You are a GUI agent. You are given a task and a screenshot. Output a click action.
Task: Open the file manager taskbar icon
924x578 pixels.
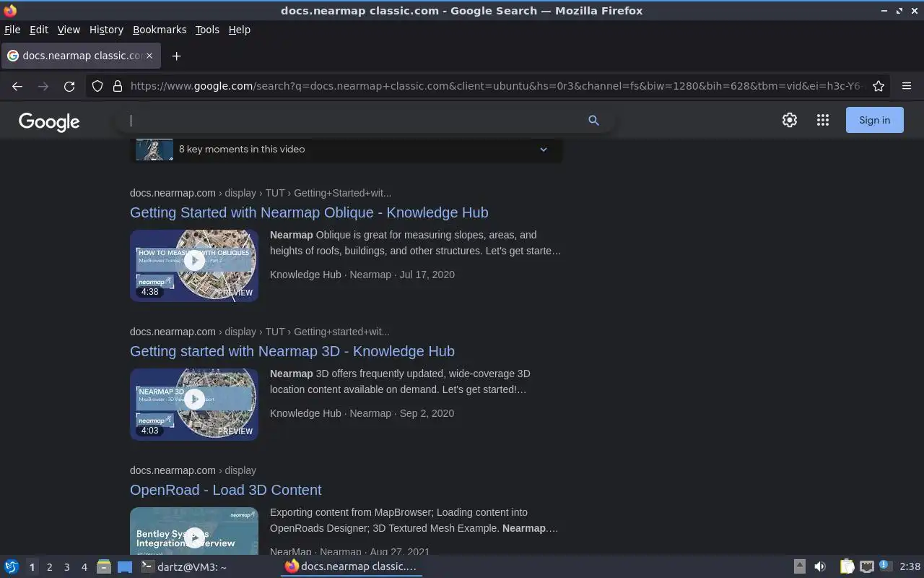[x=104, y=566]
